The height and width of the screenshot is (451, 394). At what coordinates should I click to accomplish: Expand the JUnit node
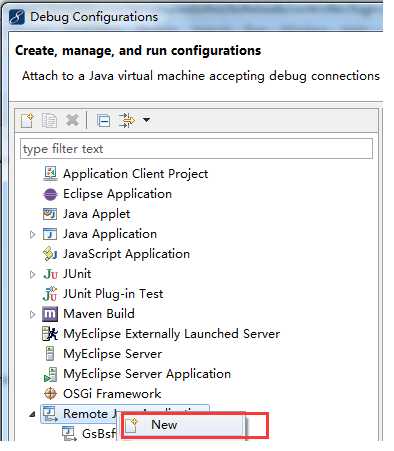point(32,274)
